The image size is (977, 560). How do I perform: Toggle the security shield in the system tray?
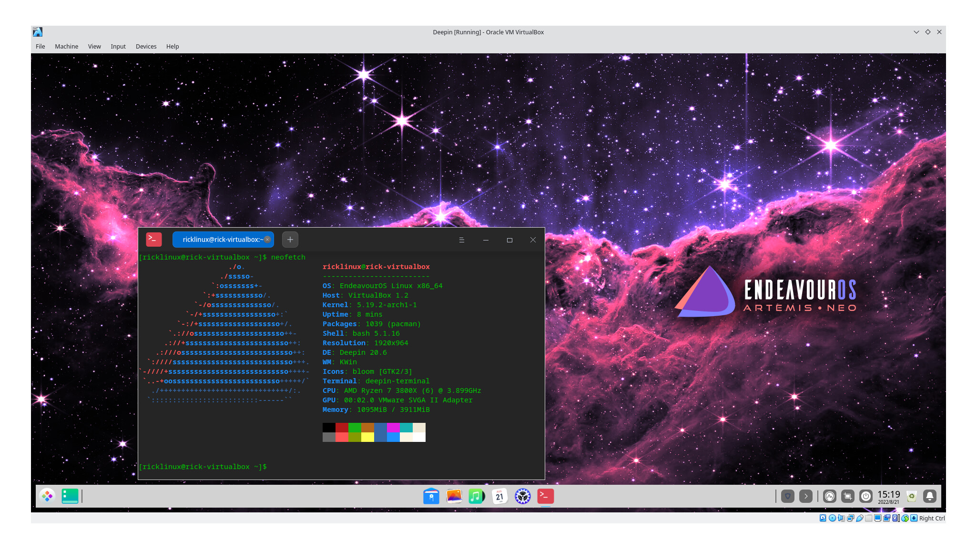pos(787,496)
